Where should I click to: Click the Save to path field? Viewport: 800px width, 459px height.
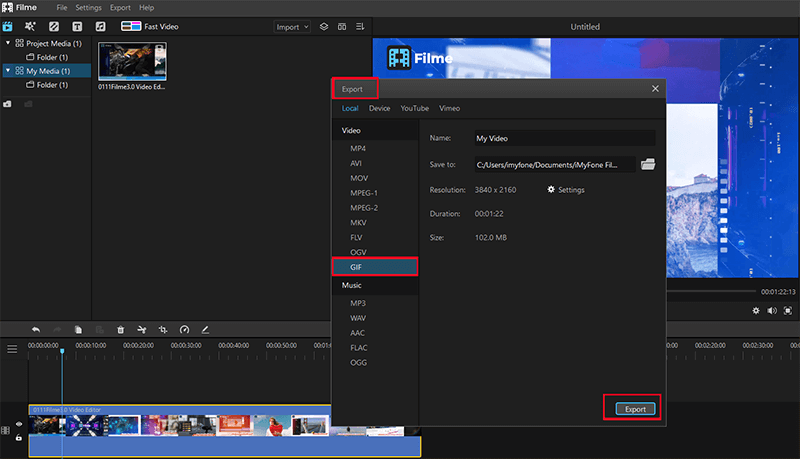coord(555,164)
